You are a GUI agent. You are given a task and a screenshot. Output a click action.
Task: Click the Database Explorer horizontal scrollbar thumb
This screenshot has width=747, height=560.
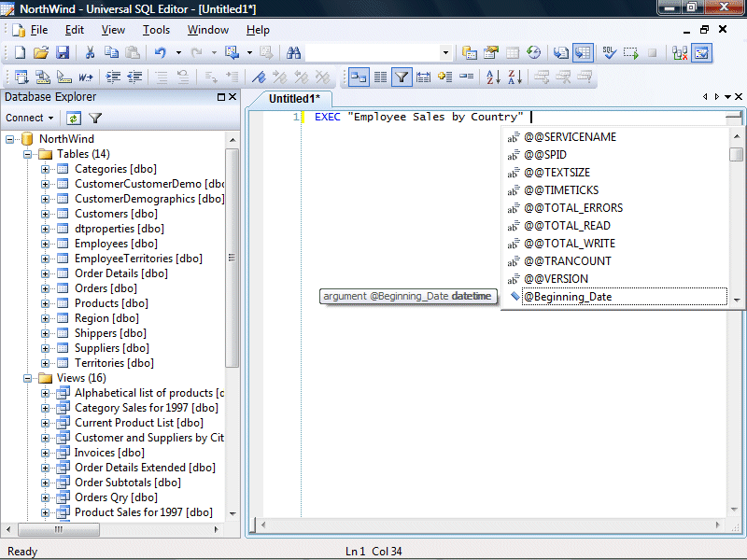pyautogui.click(x=59, y=529)
